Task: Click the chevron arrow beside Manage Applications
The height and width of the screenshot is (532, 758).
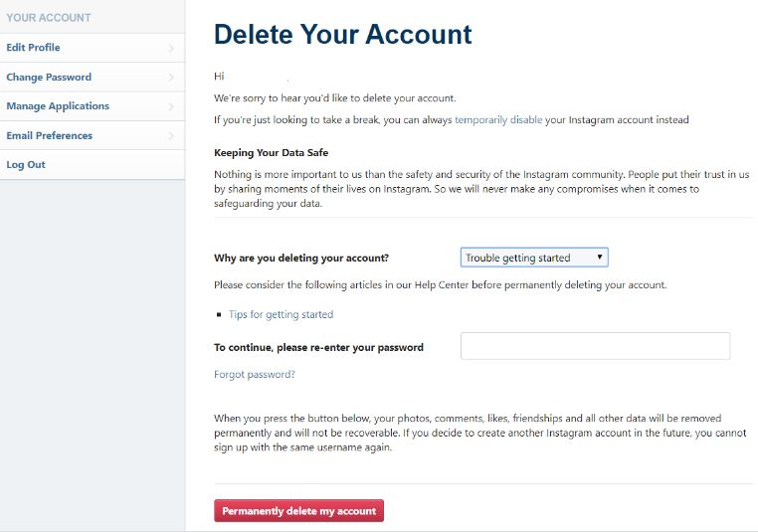Action: [x=171, y=106]
